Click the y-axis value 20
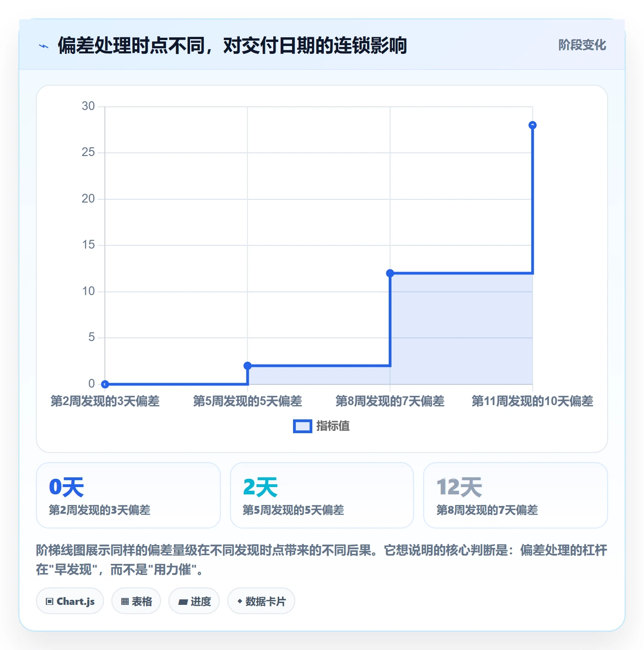 click(x=88, y=199)
